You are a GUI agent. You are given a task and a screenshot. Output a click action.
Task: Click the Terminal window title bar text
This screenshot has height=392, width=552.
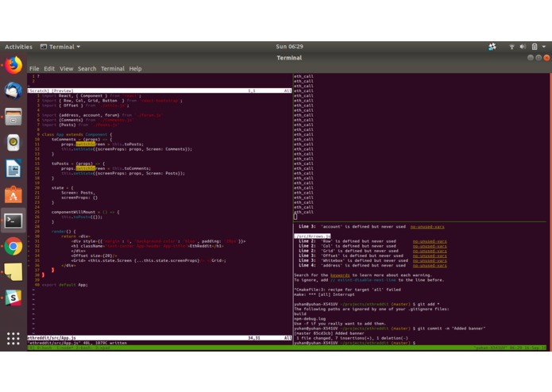pyautogui.click(x=289, y=58)
